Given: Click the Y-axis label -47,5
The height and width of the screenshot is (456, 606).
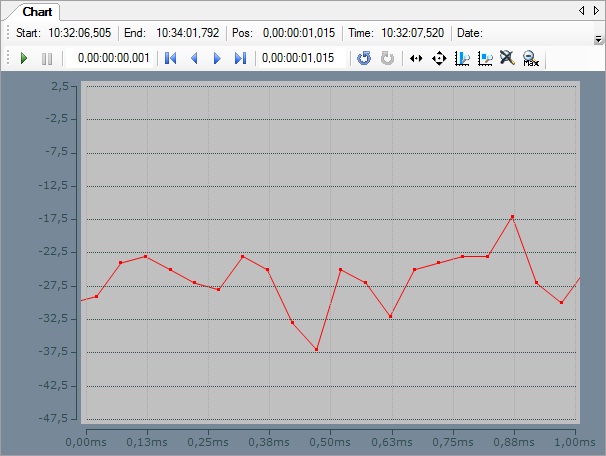Looking at the screenshot, I should pyautogui.click(x=53, y=418).
